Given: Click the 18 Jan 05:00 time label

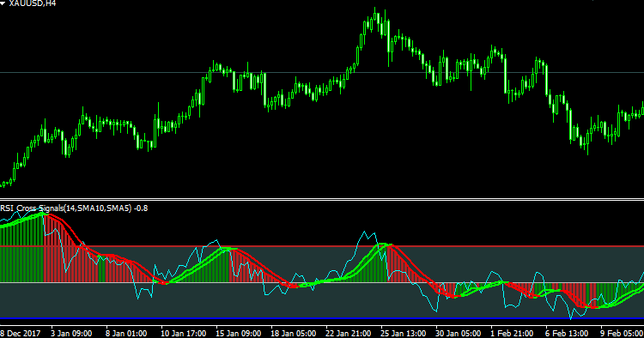Looking at the screenshot, I should pyautogui.click(x=294, y=333).
